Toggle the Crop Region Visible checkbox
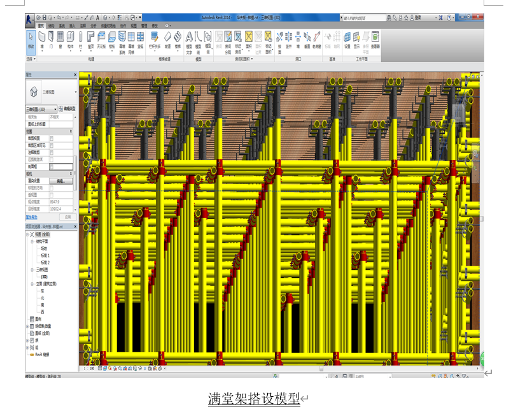The height and width of the screenshot is (416, 532). click(x=52, y=145)
